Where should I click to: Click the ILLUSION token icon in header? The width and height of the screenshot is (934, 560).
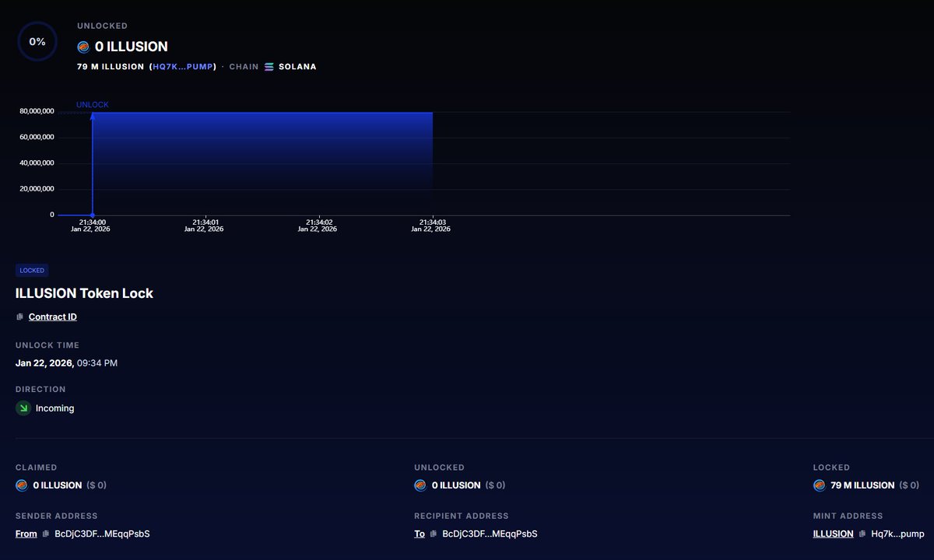(83, 47)
